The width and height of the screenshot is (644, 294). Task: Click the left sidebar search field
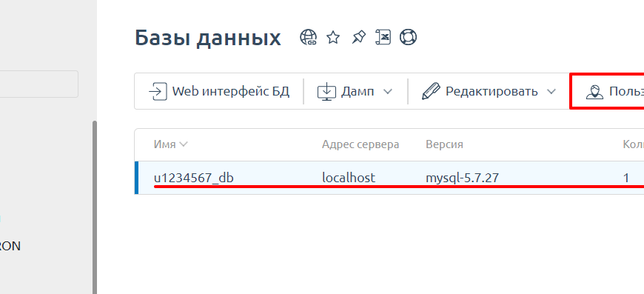point(39,84)
